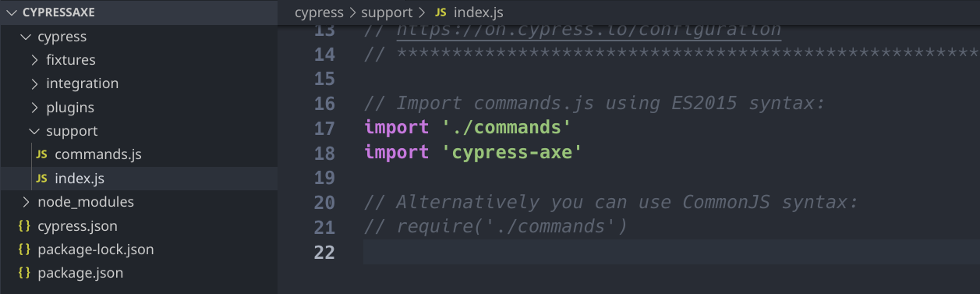The width and height of the screenshot is (980, 294).
Task: Expand the fixtures folder chevron
Action: point(34,60)
